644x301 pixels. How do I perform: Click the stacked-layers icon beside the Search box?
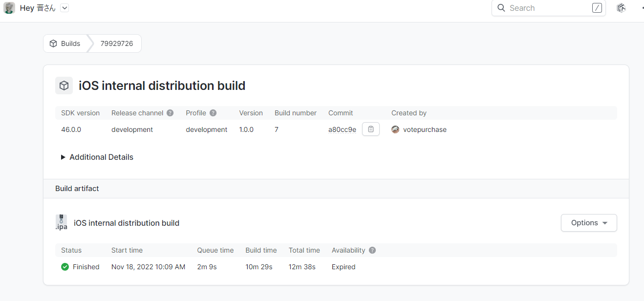coord(622,8)
